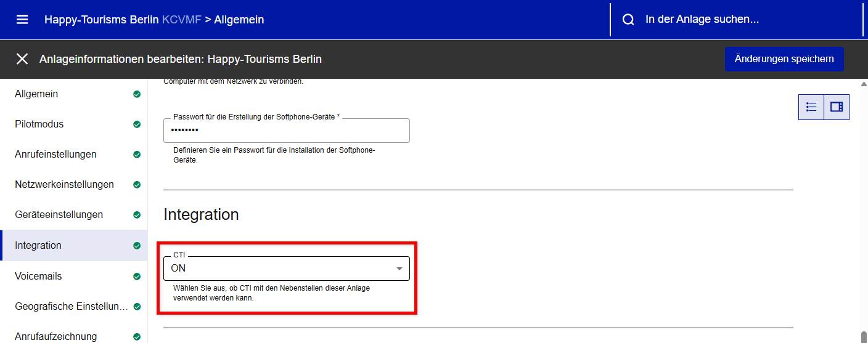This screenshot has height=343, width=868.
Task: Click the 'In der Anlage suchen' search field
Action: [740, 20]
